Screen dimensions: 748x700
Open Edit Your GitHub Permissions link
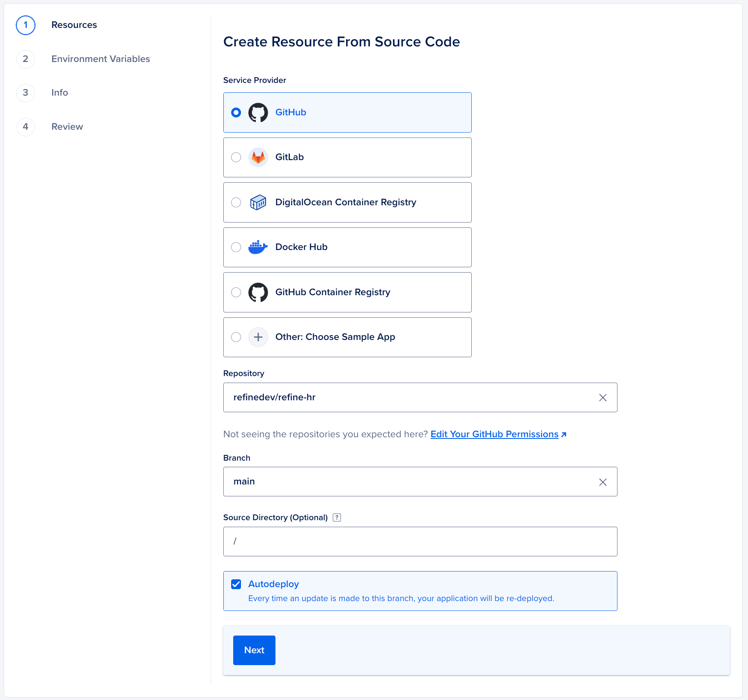point(494,434)
